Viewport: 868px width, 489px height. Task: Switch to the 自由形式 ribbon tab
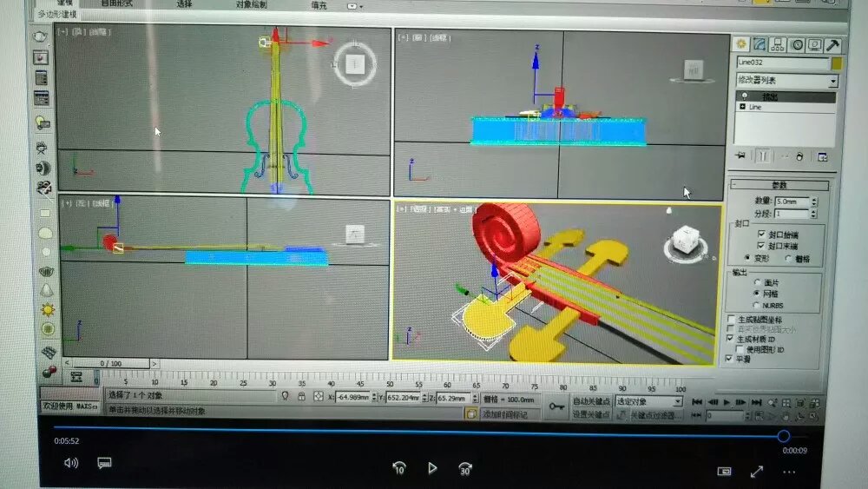point(116,3)
